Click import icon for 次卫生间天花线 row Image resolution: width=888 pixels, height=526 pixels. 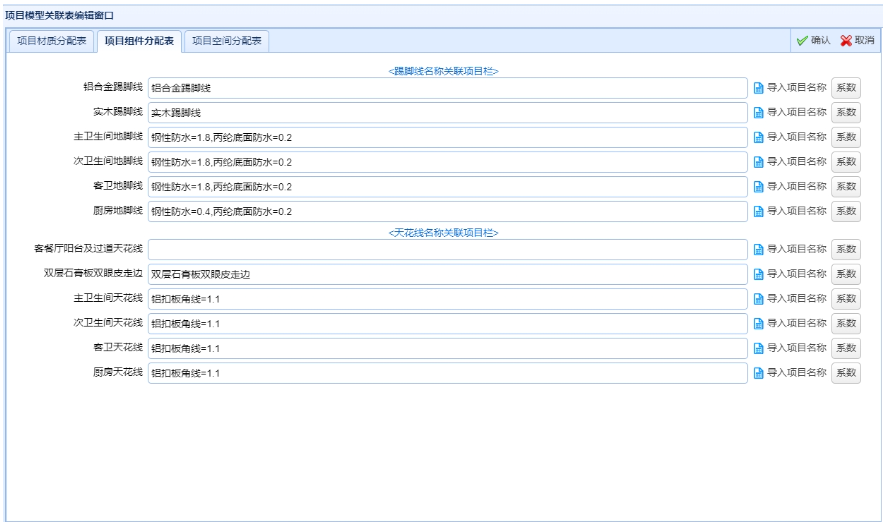click(759, 323)
